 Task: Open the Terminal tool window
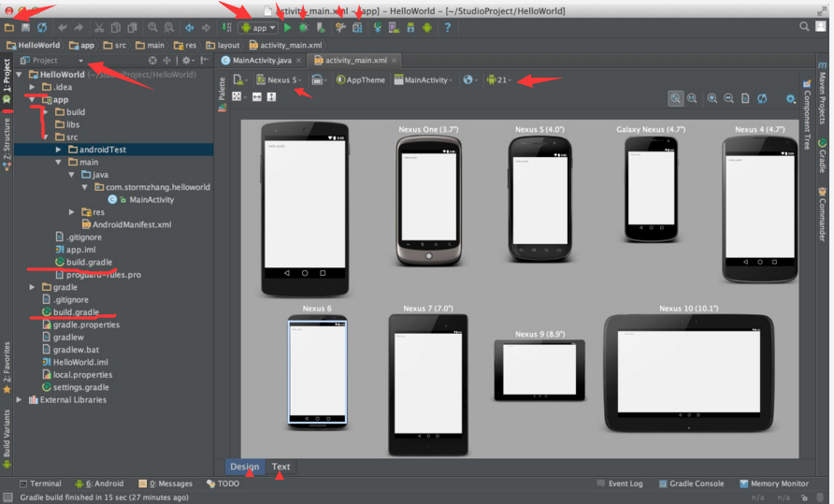pos(40,483)
